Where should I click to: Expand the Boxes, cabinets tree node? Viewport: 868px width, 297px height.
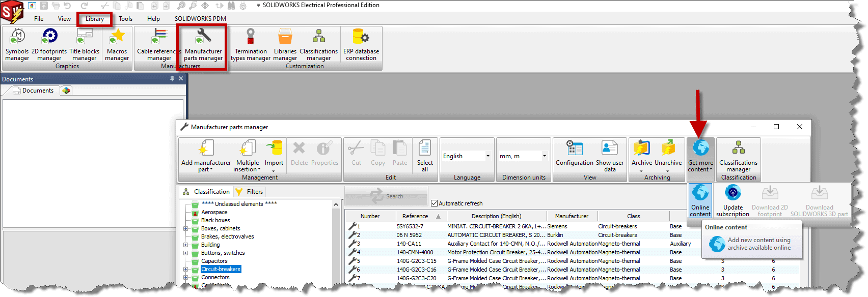pos(186,229)
